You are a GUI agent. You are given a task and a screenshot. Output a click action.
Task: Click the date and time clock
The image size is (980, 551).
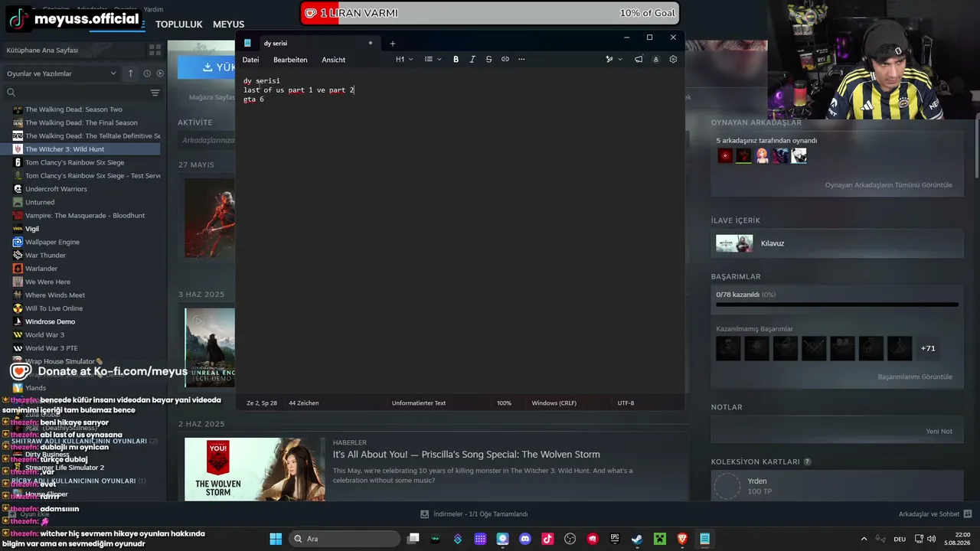click(x=959, y=539)
